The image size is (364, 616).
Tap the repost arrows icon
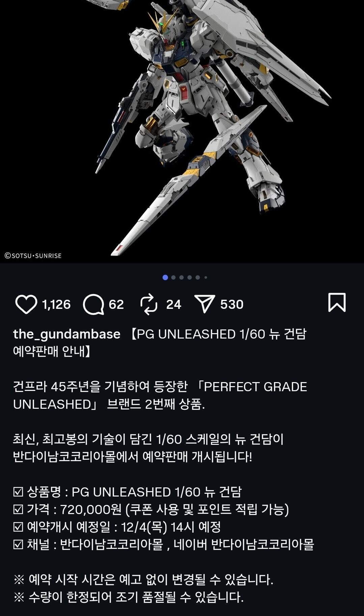pos(149,304)
